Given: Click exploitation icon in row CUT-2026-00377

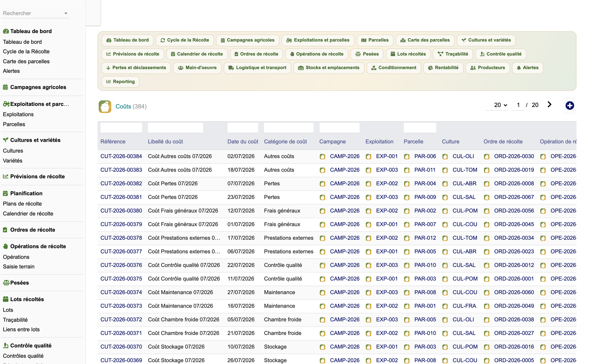Looking at the screenshot, I should point(368,252).
